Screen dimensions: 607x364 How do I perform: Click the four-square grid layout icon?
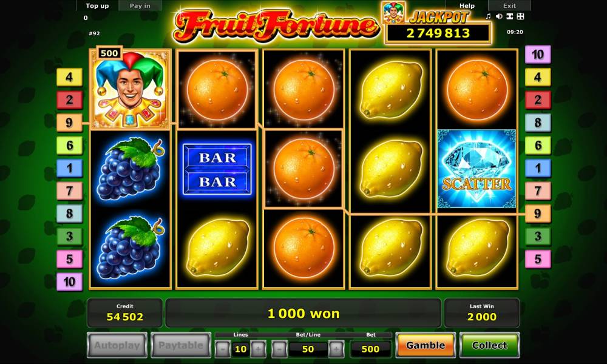[x=521, y=16]
